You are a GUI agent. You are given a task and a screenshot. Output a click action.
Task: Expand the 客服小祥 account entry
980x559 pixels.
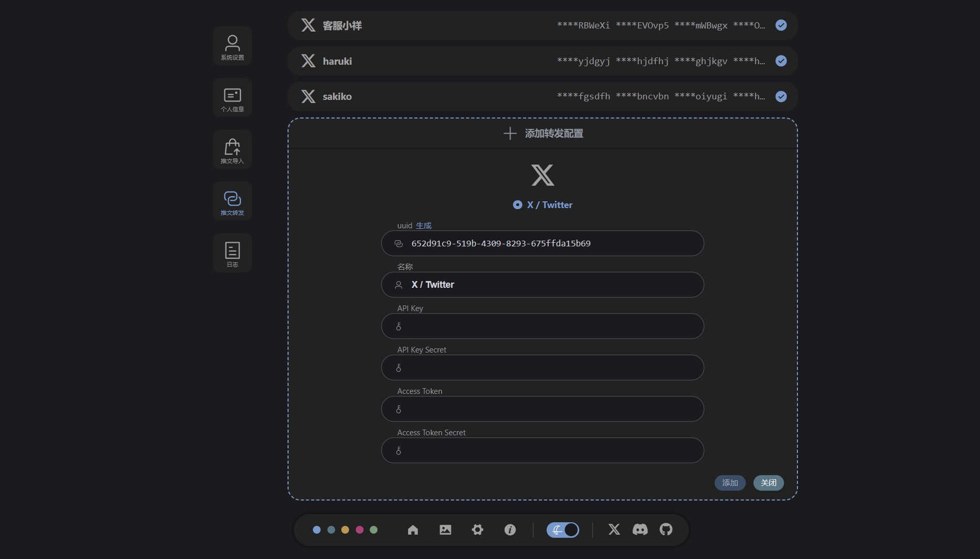pos(414,25)
